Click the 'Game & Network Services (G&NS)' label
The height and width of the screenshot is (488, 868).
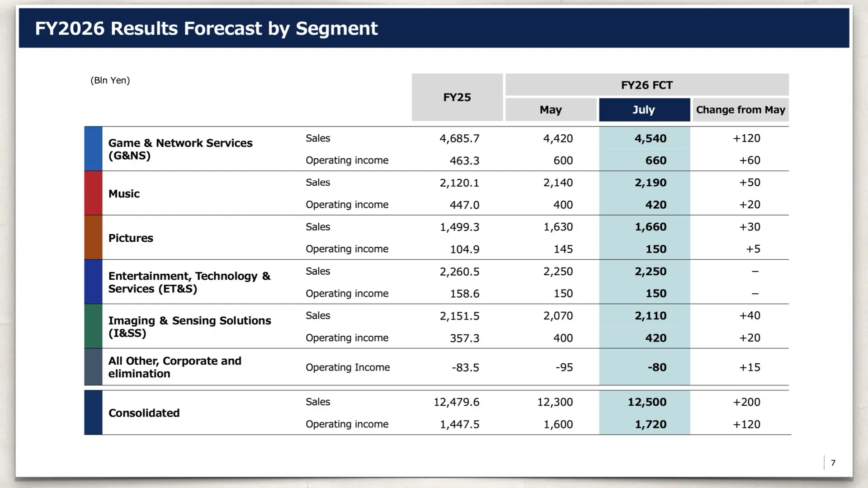(180, 149)
